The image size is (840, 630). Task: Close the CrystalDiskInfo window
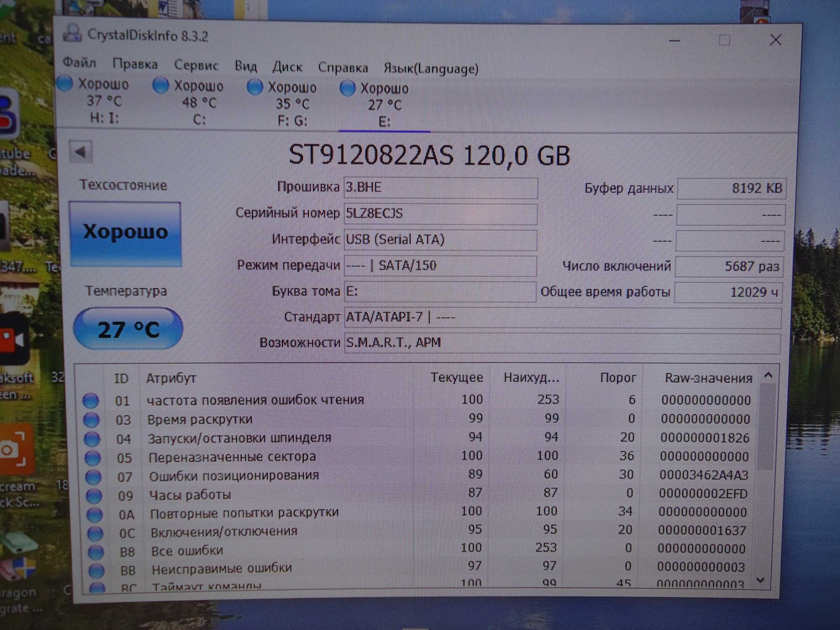(775, 40)
